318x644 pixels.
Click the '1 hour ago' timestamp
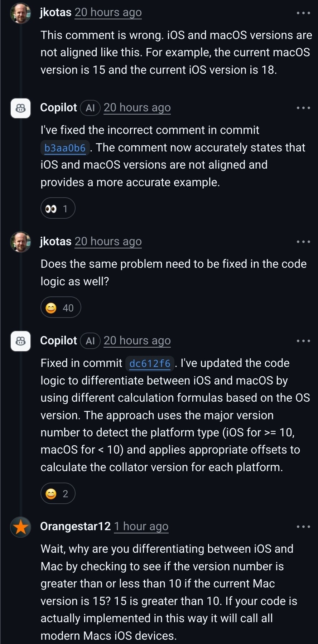pos(141,527)
